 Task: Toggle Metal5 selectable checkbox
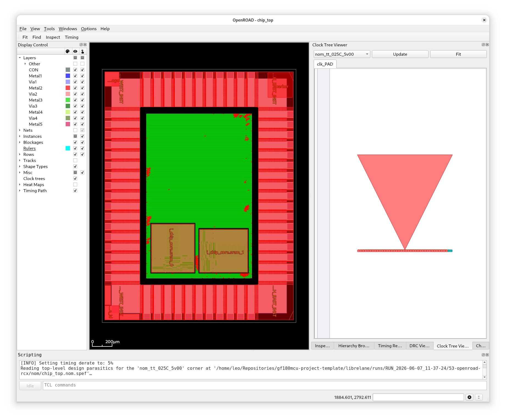click(82, 124)
